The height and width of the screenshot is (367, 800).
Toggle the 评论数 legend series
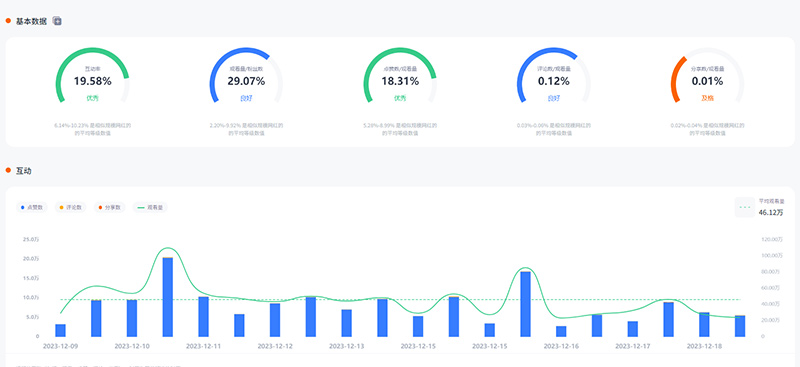click(70, 207)
